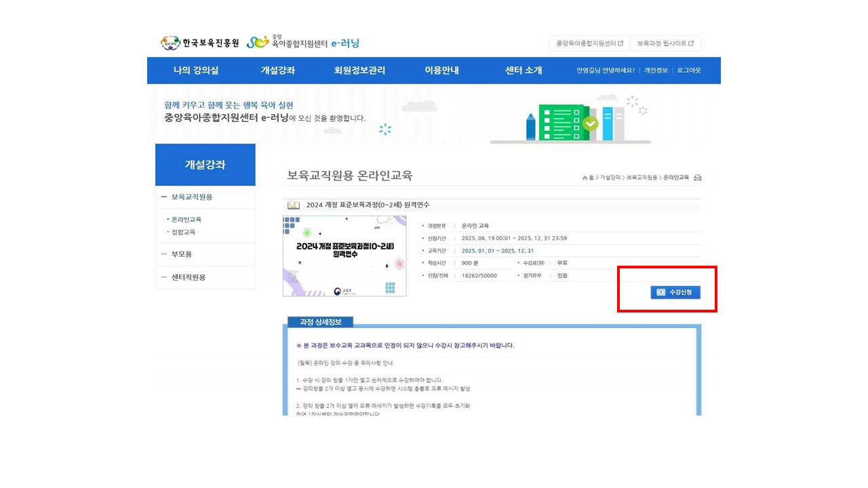Viewport: 868px width, 488px height.
Task: Click the open book icon beside course title
Action: [x=293, y=205]
